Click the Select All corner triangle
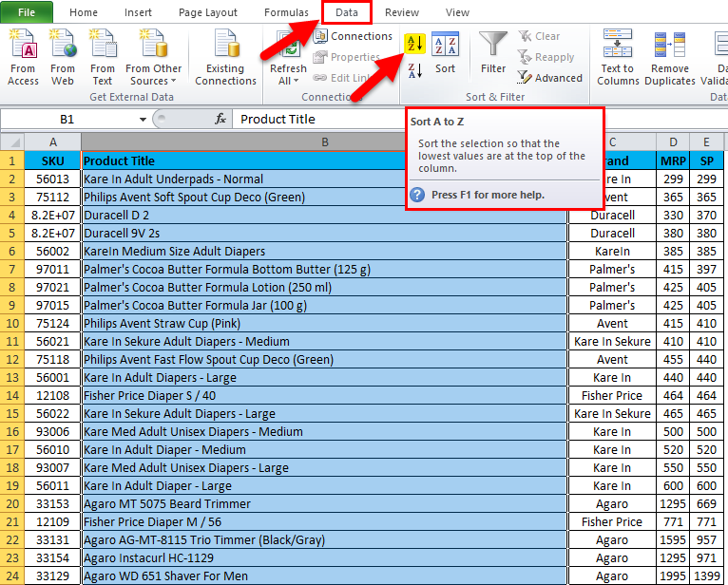 click(x=13, y=142)
